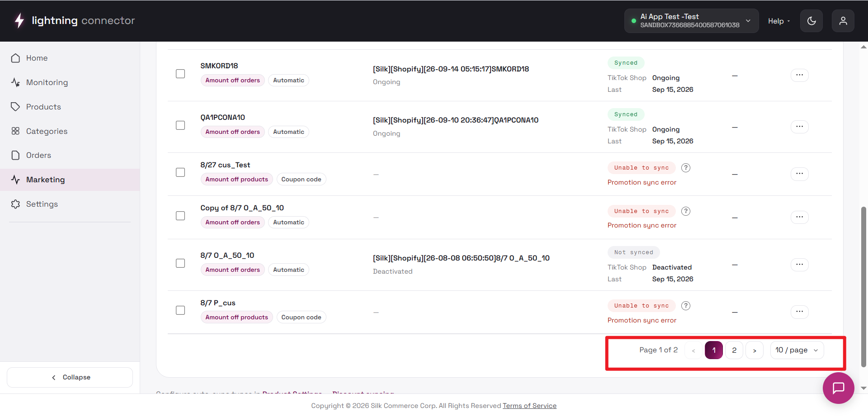Go to Products in the sidebar

coord(70,107)
